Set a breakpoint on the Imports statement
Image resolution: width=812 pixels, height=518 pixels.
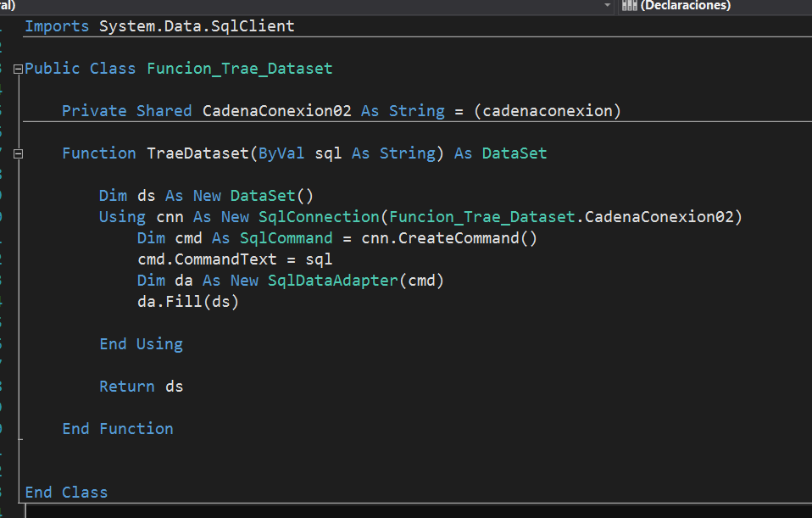[x=6, y=25]
